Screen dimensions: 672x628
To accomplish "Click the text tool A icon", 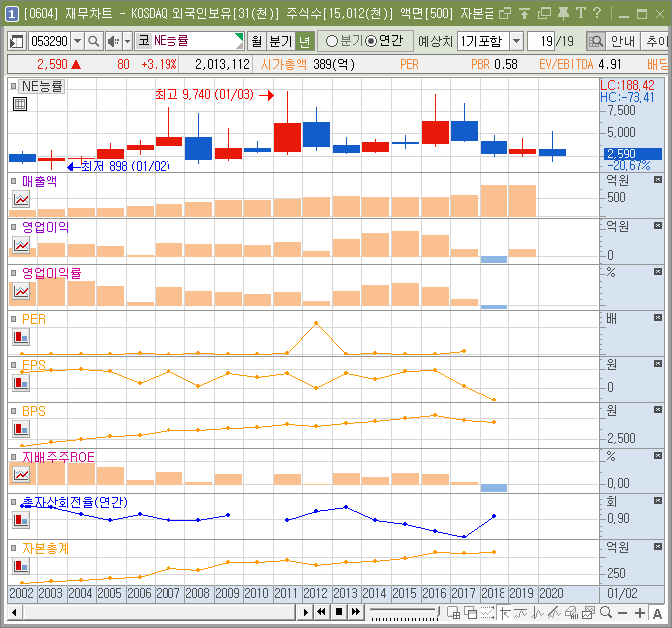I will (657, 613).
